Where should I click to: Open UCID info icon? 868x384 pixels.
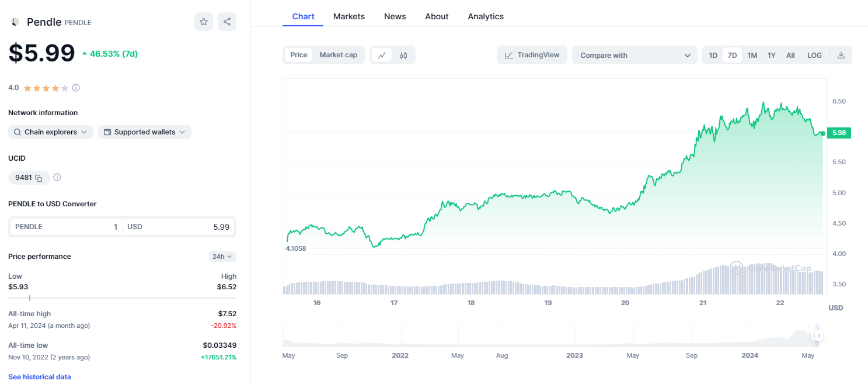pyautogui.click(x=57, y=177)
